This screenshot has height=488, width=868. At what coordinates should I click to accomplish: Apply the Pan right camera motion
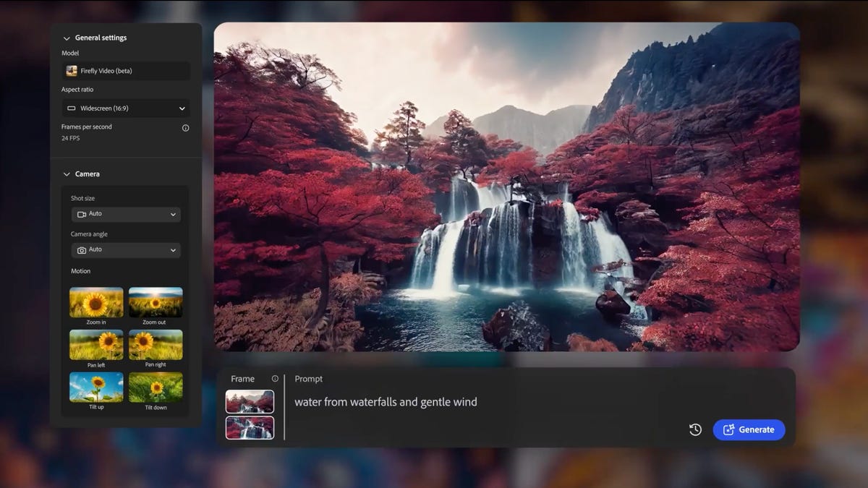155,344
